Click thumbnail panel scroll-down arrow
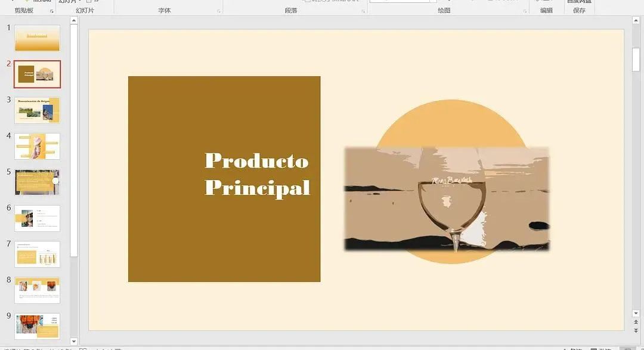Viewport: 644px width, 350px height. pos(74,342)
